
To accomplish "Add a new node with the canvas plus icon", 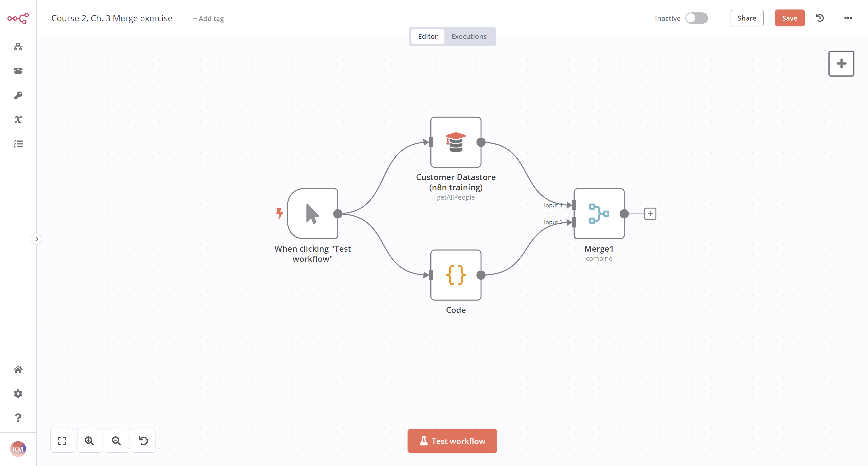I will click(x=841, y=63).
